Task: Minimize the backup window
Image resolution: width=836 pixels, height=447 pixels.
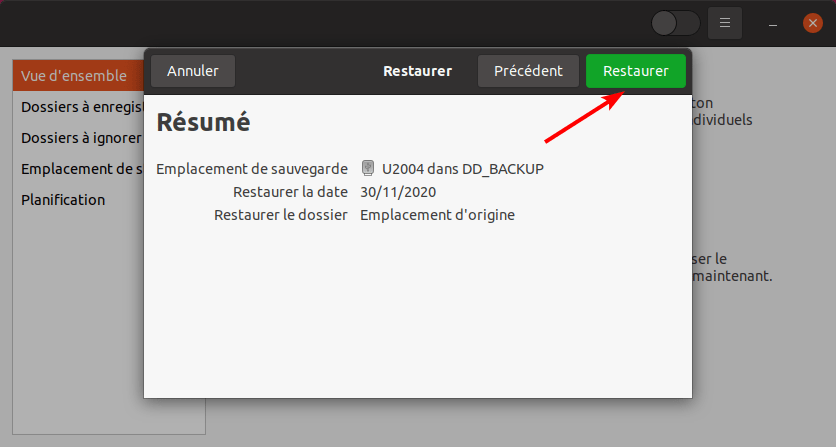Action: [774, 23]
